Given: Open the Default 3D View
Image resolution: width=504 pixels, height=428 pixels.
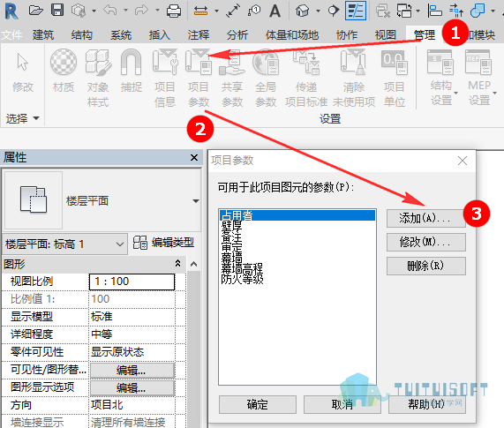Looking at the screenshot, I should 303,11.
